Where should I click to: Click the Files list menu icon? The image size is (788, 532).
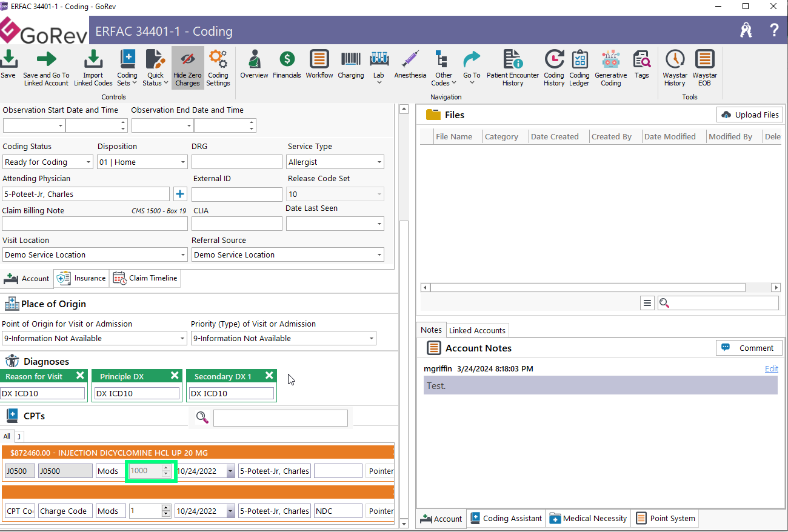tap(647, 303)
